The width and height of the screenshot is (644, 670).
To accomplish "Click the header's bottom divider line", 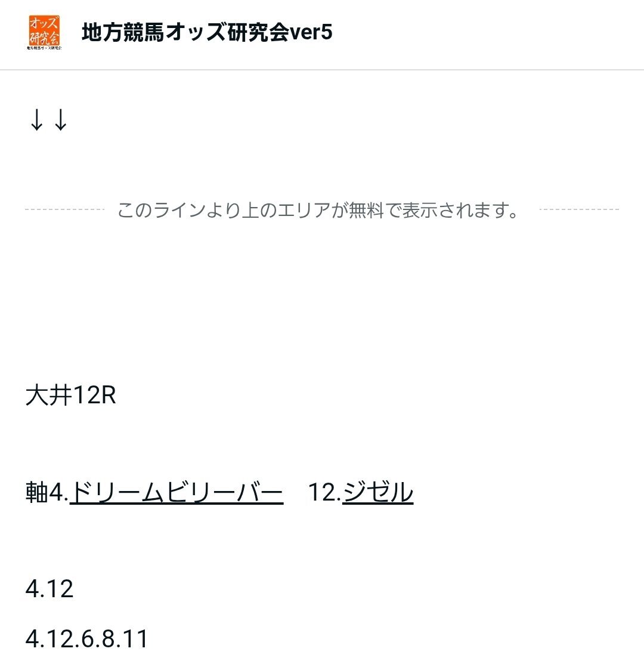I will [x=322, y=70].
